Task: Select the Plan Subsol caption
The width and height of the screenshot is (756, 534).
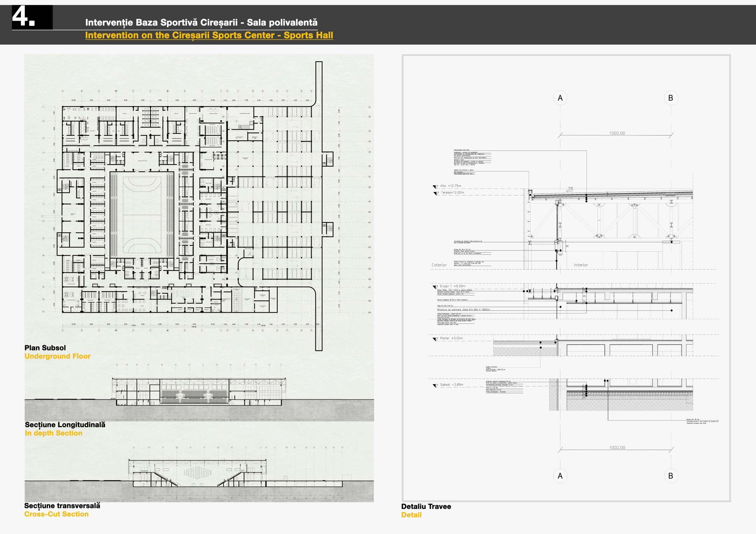Action: (45, 348)
